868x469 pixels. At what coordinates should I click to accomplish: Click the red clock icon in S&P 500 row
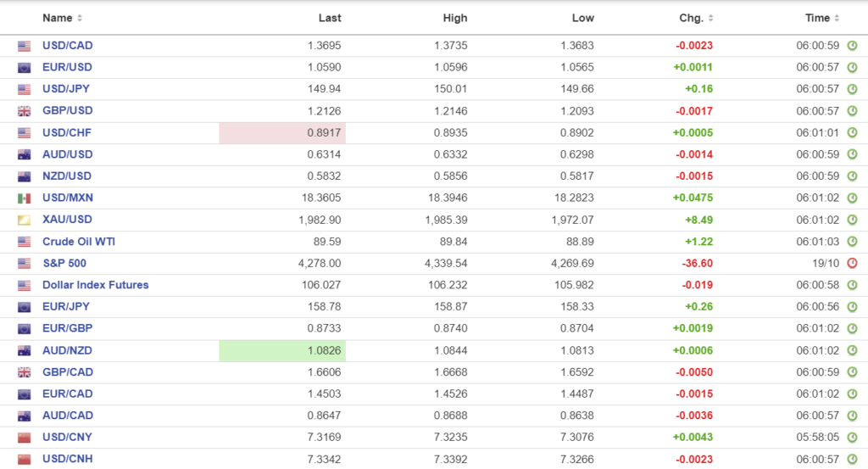tap(852, 264)
